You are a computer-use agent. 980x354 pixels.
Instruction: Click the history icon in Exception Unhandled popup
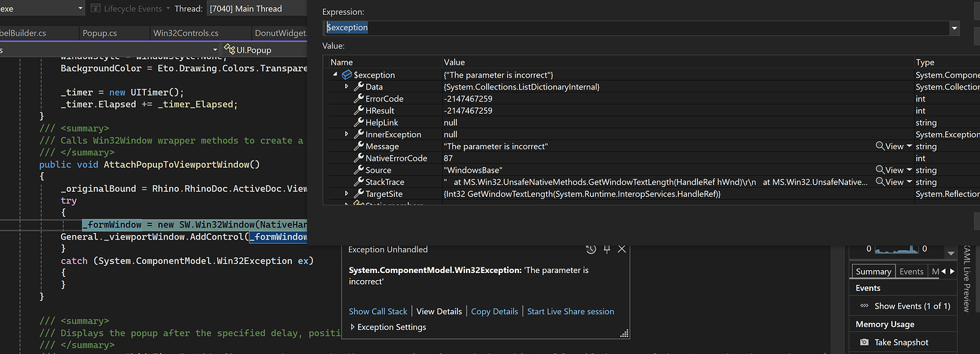[x=591, y=250]
